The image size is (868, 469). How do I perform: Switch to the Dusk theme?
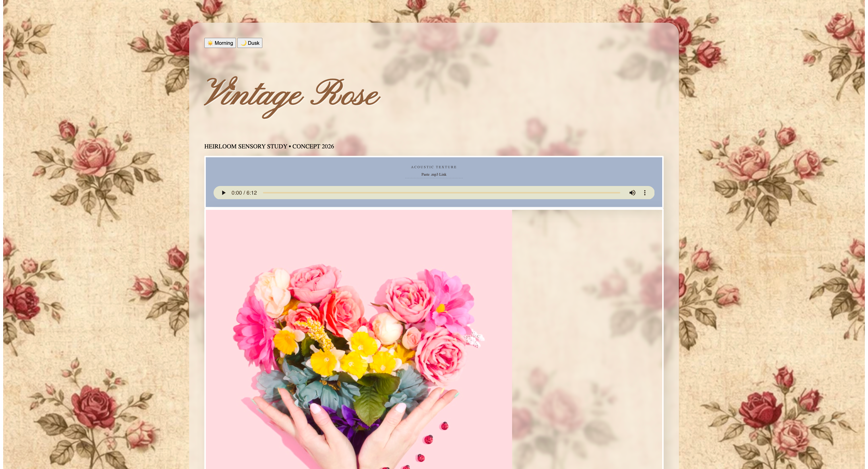click(x=250, y=43)
